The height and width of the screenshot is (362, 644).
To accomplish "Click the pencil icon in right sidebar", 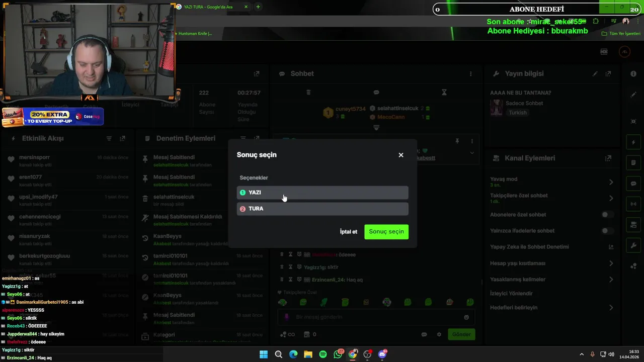I will pyautogui.click(x=633, y=95).
